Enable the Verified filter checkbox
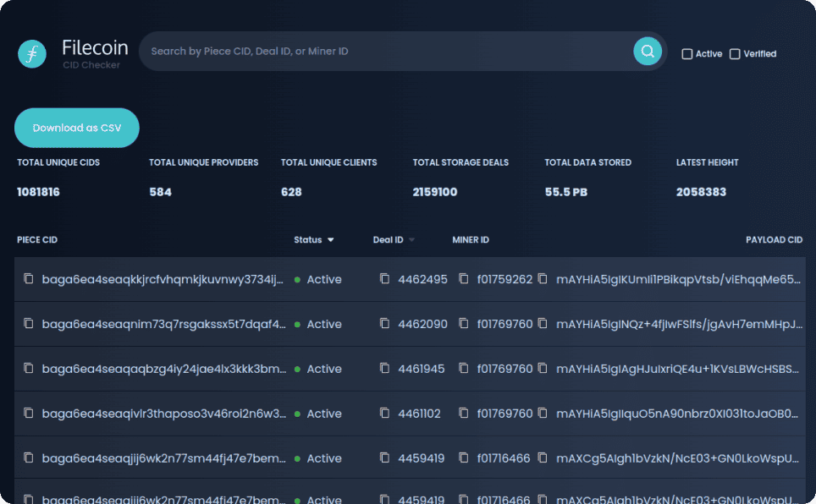Screen dimensions: 816x504 pos(735,54)
